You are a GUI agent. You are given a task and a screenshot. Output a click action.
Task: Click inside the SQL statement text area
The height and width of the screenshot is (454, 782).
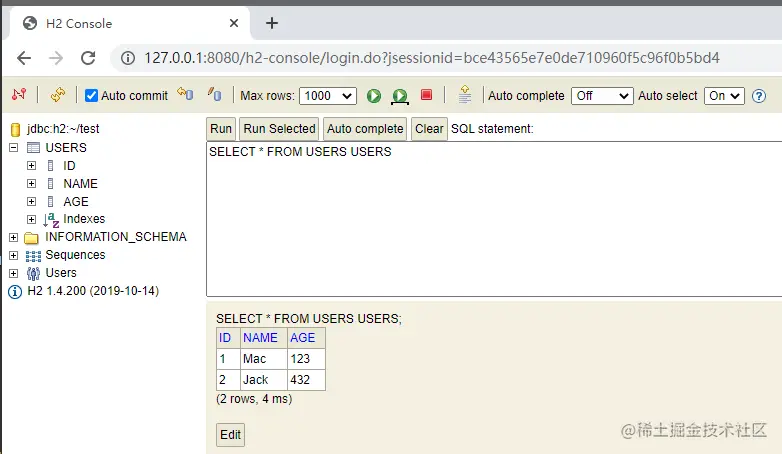click(x=494, y=220)
